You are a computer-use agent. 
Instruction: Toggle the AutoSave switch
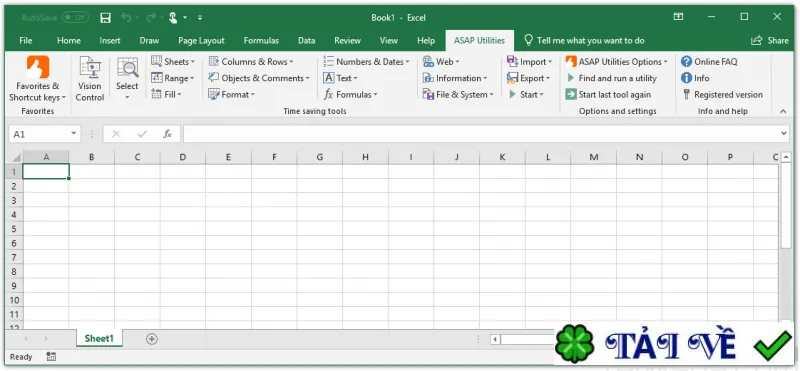(x=76, y=18)
